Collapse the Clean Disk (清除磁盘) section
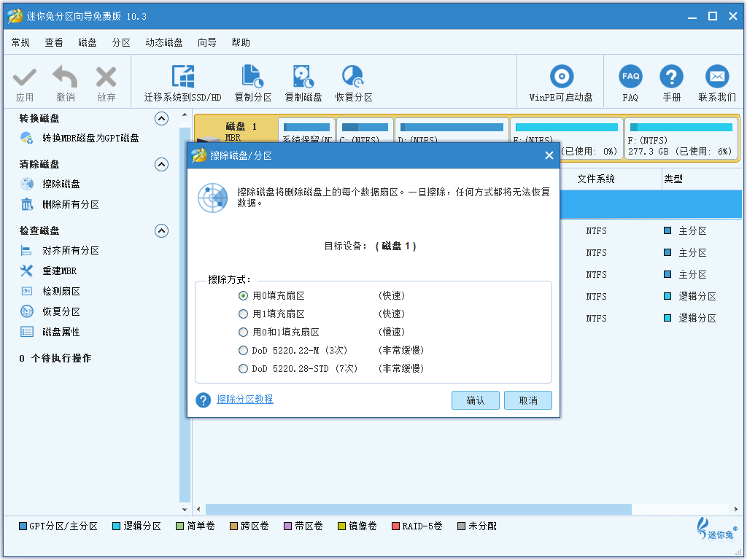 (x=161, y=164)
